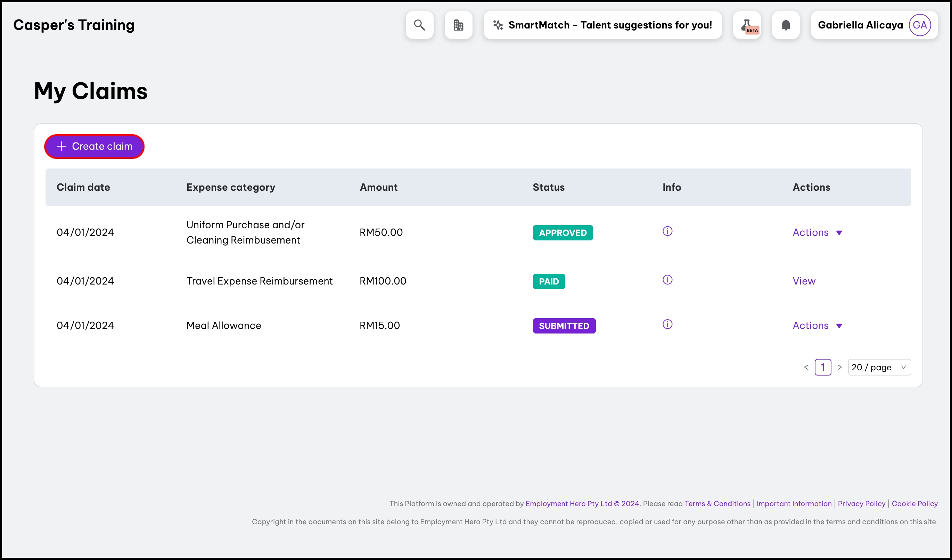Go to next page arrow

839,367
